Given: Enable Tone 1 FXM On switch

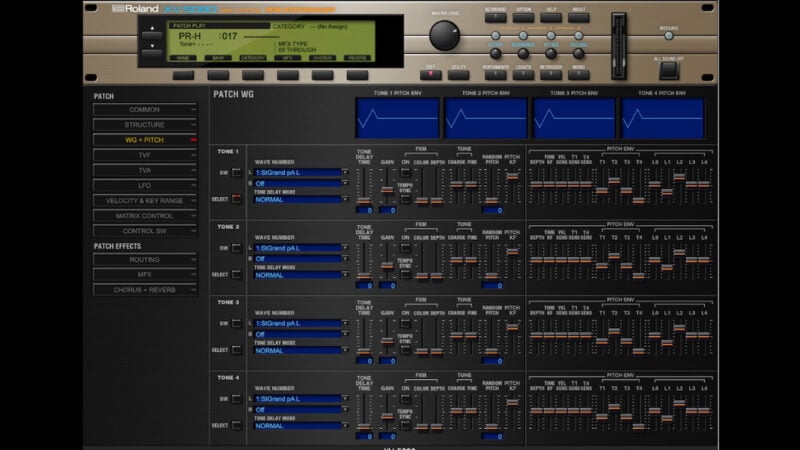Looking at the screenshot, I should click(x=405, y=172).
